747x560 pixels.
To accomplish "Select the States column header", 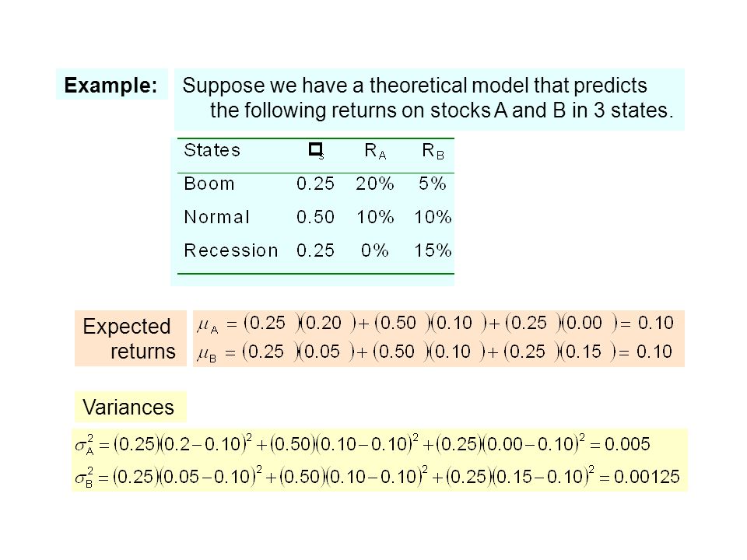I will coord(212,150).
